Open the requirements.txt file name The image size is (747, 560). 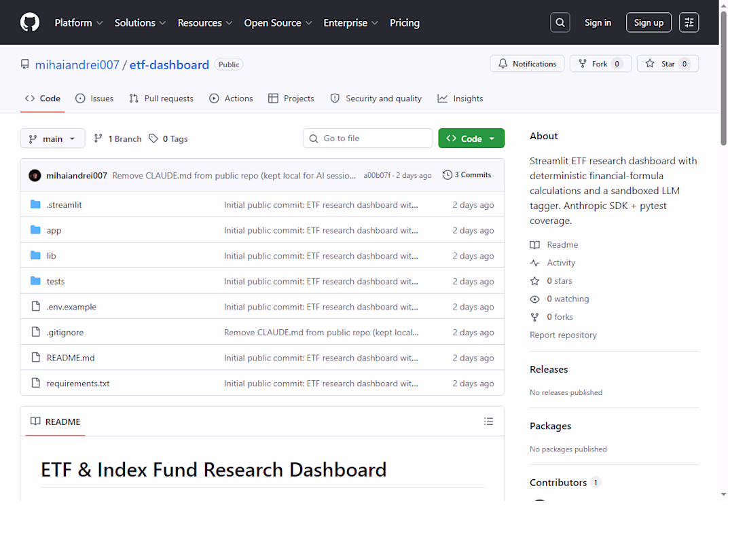[x=78, y=384]
